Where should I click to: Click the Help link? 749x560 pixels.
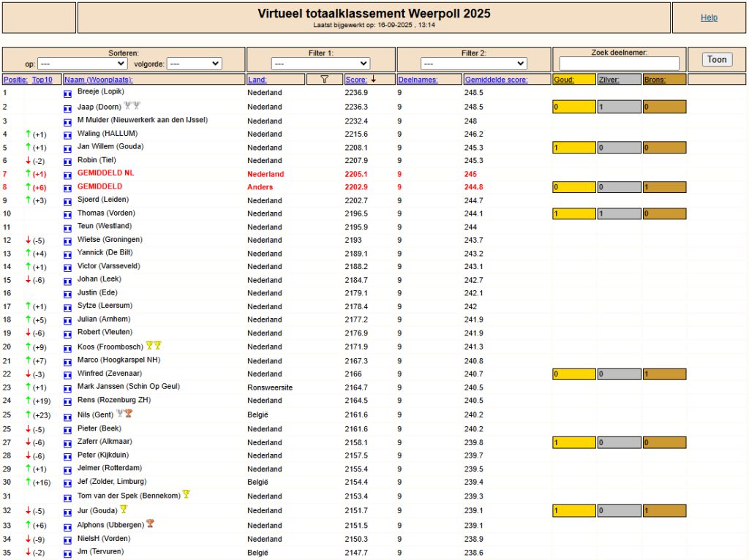click(x=709, y=18)
